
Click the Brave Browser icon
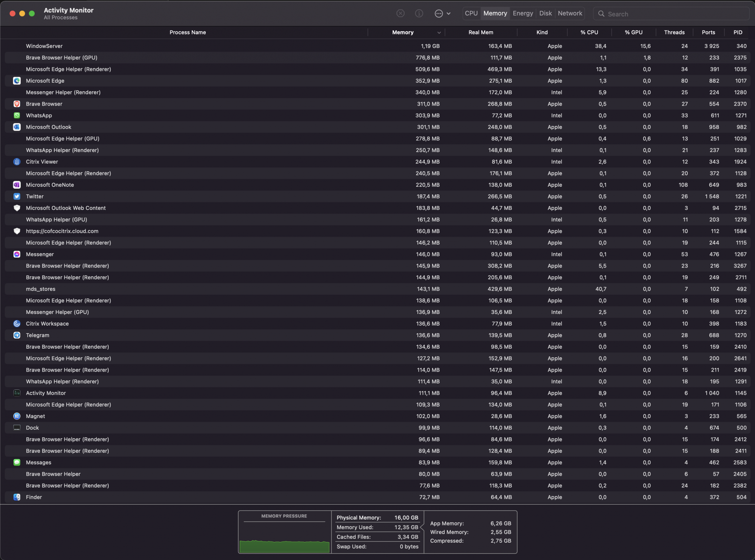pos(17,104)
